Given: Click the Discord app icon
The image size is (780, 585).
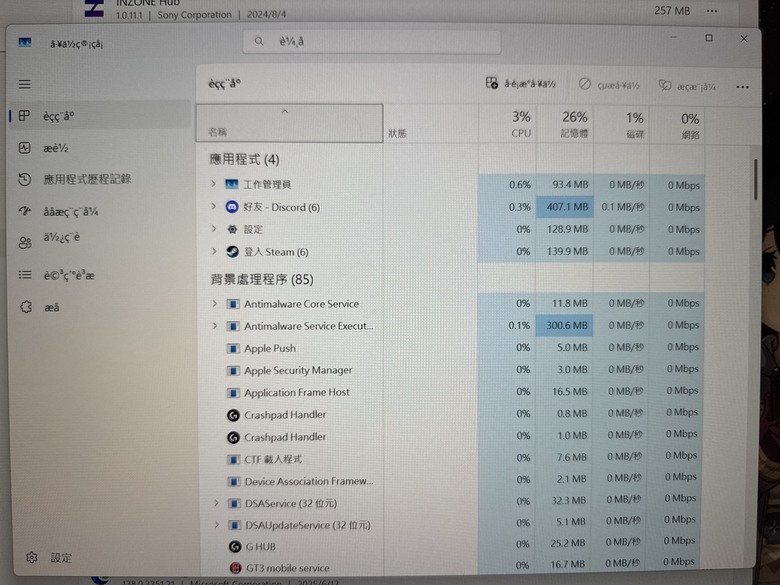Looking at the screenshot, I should (x=232, y=206).
